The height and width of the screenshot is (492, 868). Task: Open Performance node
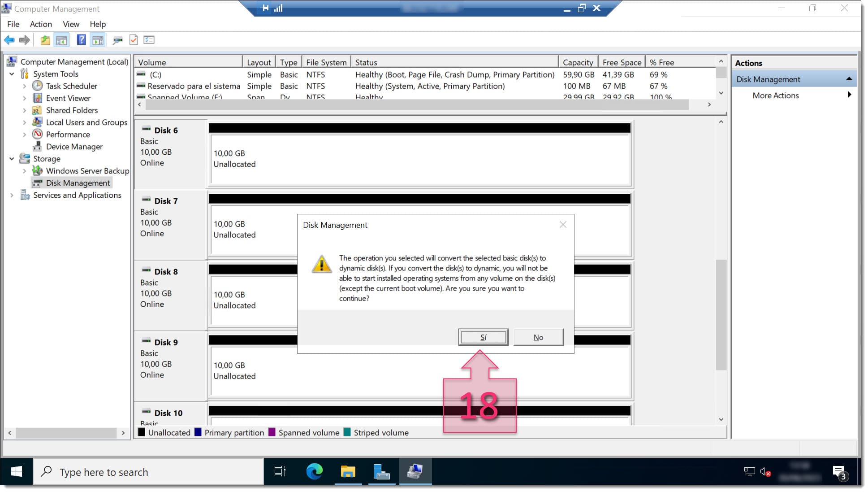tap(68, 135)
